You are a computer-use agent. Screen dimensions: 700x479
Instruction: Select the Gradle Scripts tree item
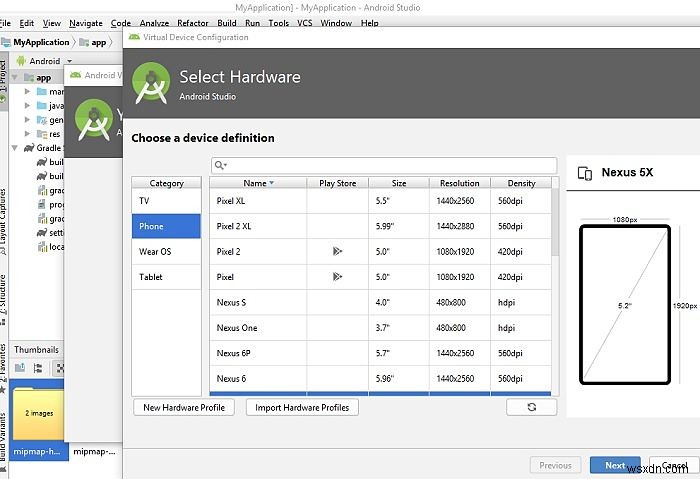pos(44,148)
